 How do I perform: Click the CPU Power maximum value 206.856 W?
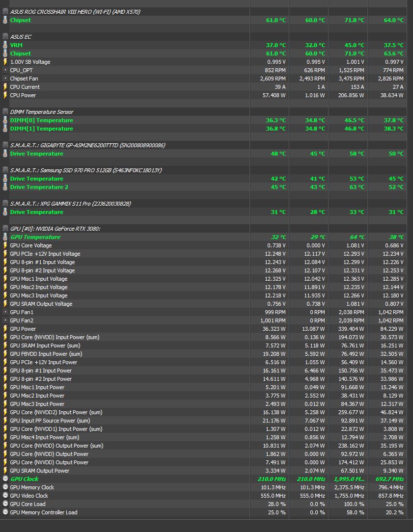[x=351, y=95]
